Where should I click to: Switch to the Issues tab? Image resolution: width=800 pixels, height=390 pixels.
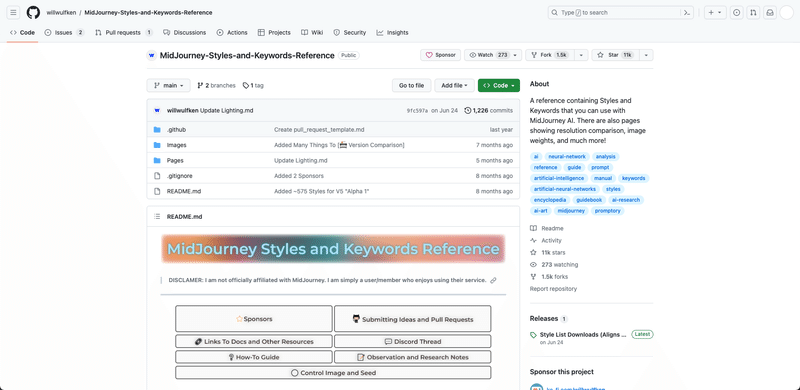pos(64,32)
